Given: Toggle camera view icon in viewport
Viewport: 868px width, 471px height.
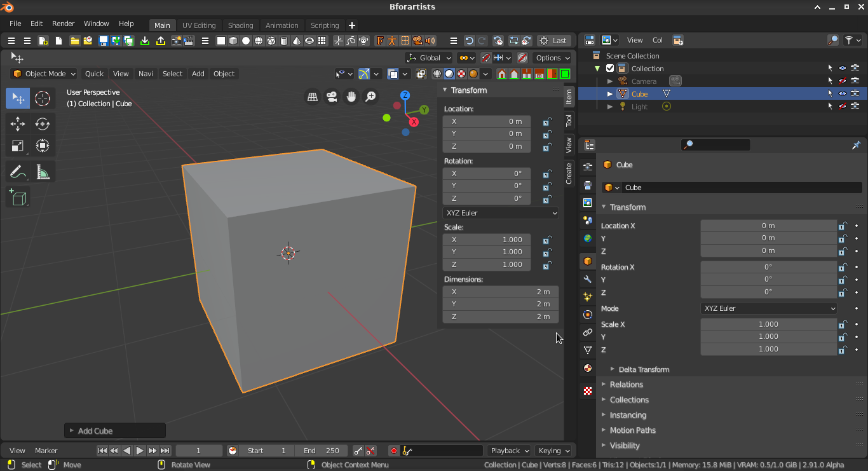Looking at the screenshot, I should pyautogui.click(x=332, y=97).
